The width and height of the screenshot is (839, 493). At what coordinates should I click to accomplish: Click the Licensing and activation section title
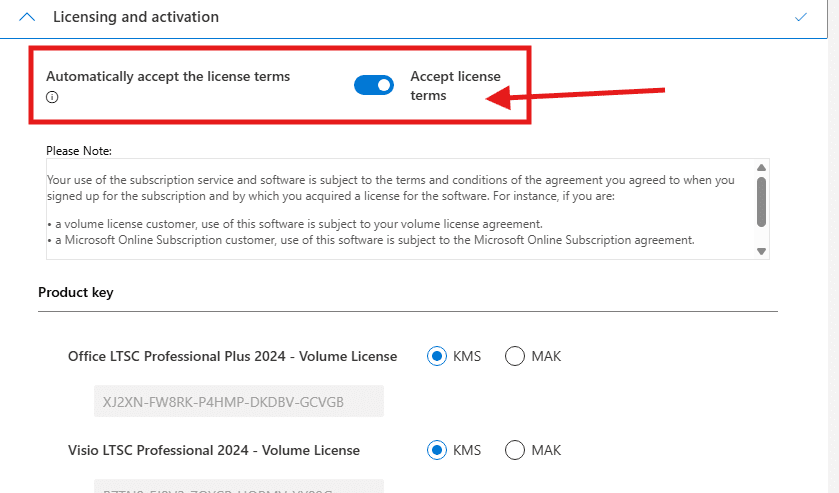click(135, 17)
